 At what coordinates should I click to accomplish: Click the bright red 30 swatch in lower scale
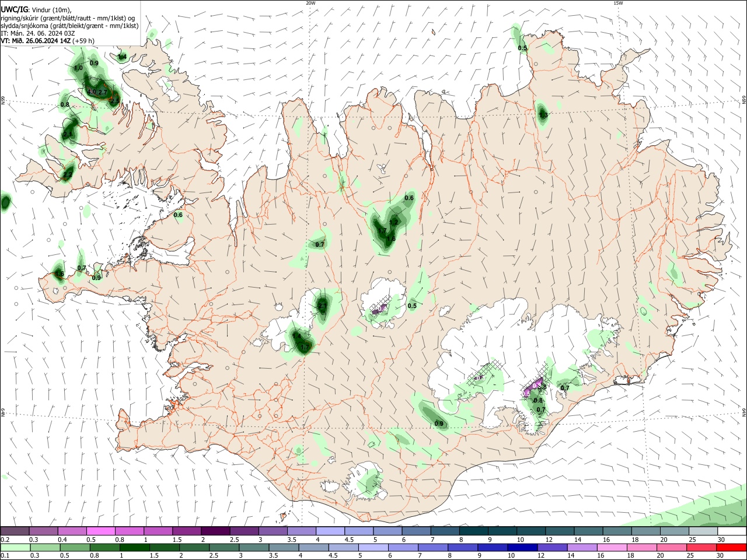(732, 547)
